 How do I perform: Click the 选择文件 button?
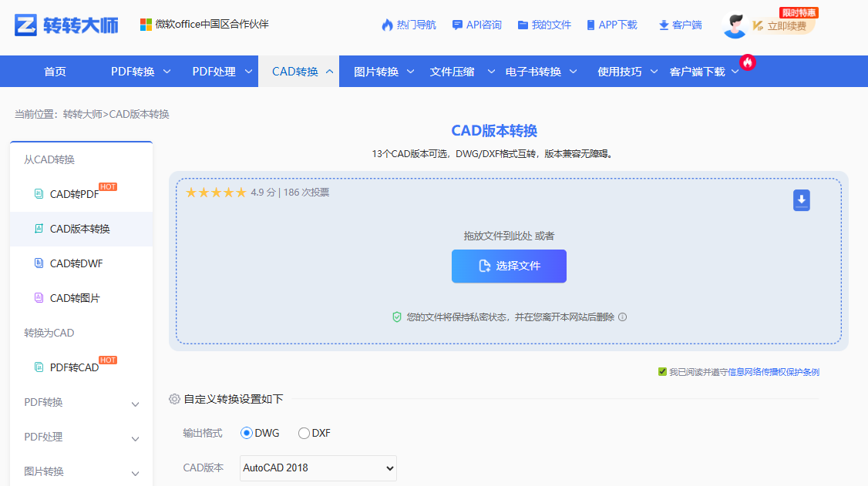pos(509,266)
